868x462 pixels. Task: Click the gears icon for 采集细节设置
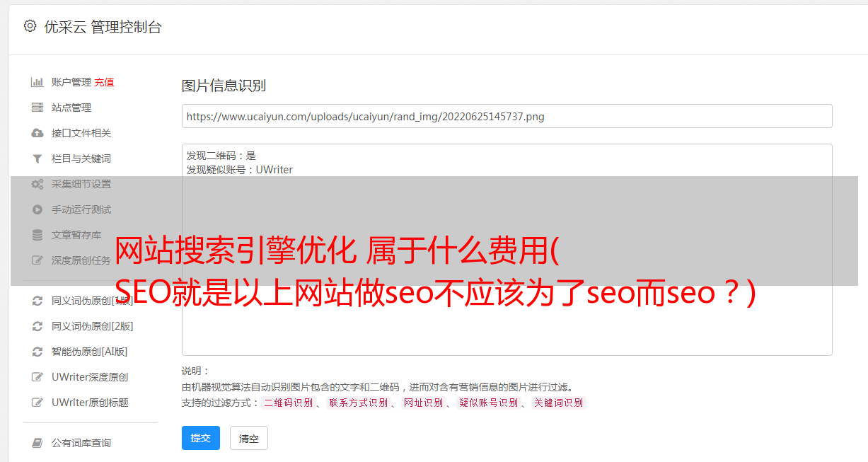click(x=37, y=184)
